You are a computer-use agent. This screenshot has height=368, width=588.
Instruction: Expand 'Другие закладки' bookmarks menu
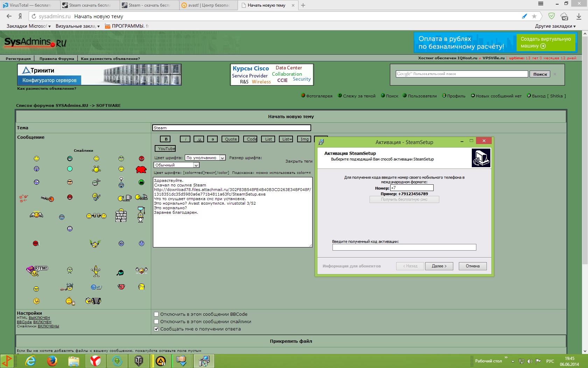point(555,26)
